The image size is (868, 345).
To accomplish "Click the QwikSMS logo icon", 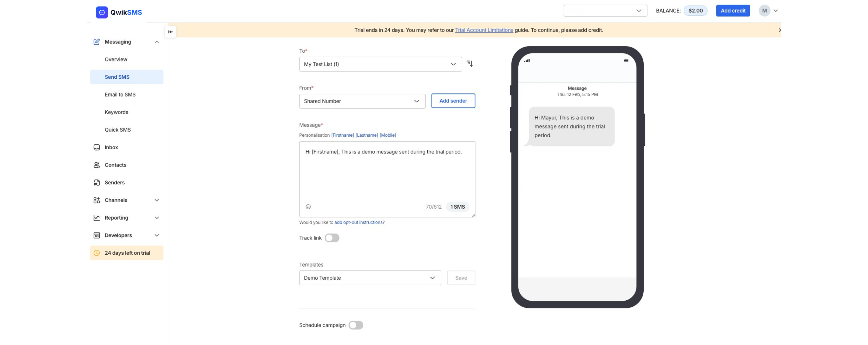I will pos(102,12).
